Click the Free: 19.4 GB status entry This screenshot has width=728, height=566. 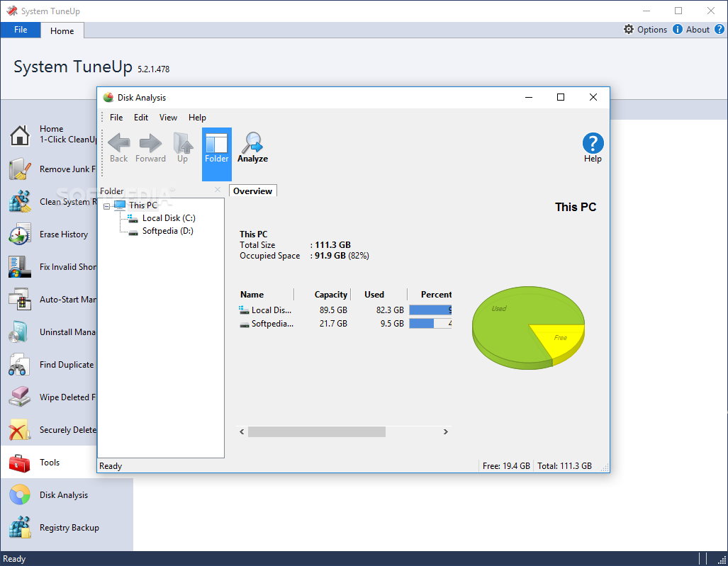tap(506, 466)
